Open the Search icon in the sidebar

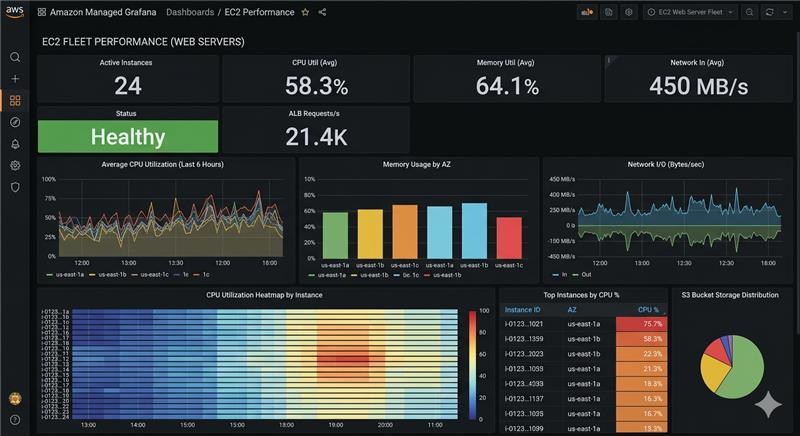click(x=15, y=57)
